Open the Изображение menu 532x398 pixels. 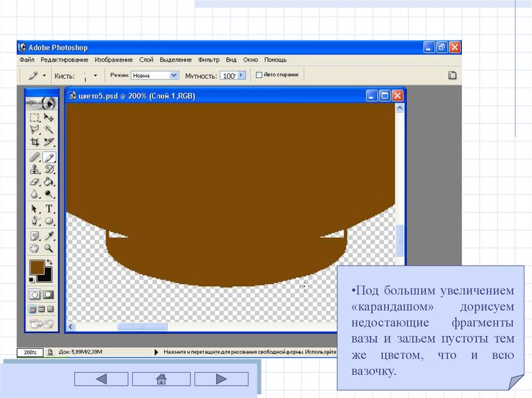coord(113,60)
